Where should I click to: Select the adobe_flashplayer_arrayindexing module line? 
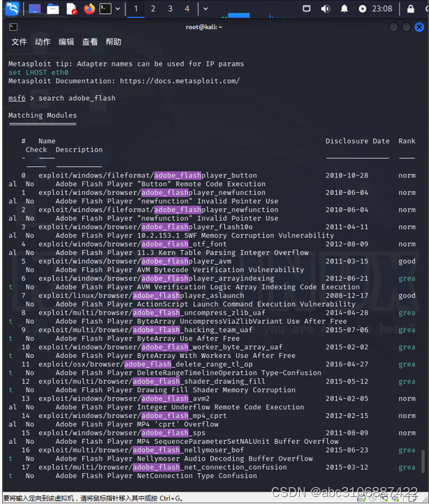tap(157, 278)
